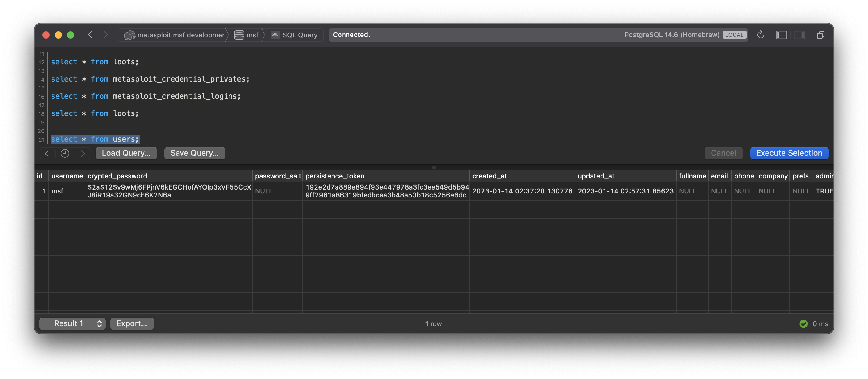The width and height of the screenshot is (868, 379).
Task: Click the Load Query button
Action: coord(126,153)
